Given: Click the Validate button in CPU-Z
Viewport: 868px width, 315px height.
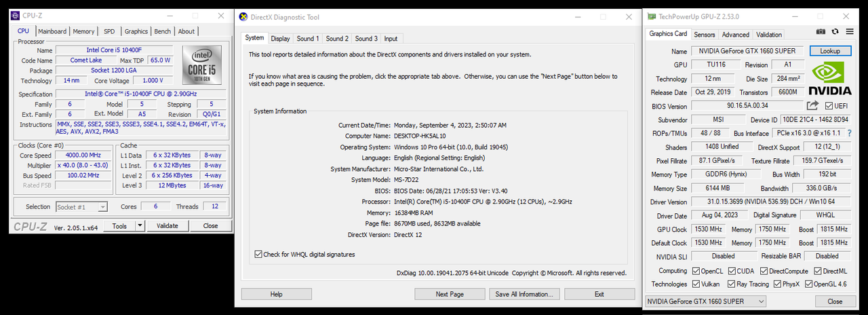Looking at the screenshot, I should [x=167, y=225].
